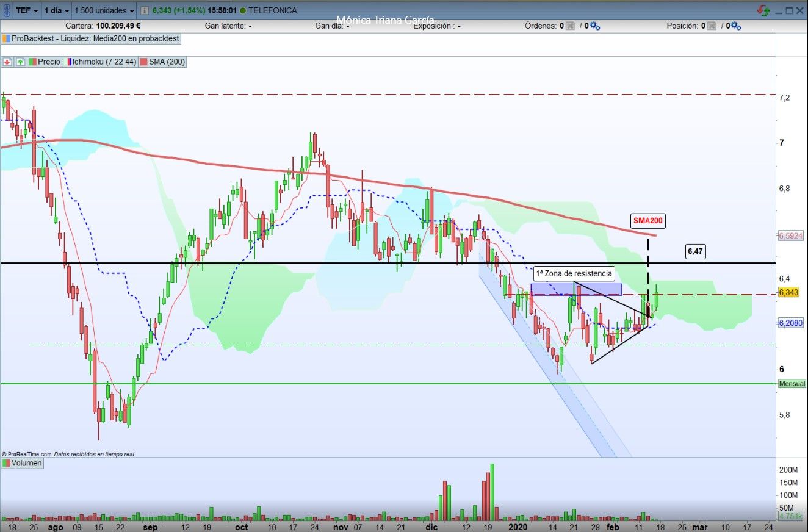This screenshot has width=808, height=532.
Task: Click the nov label on the time axis
Action: pyautogui.click(x=342, y=527)
